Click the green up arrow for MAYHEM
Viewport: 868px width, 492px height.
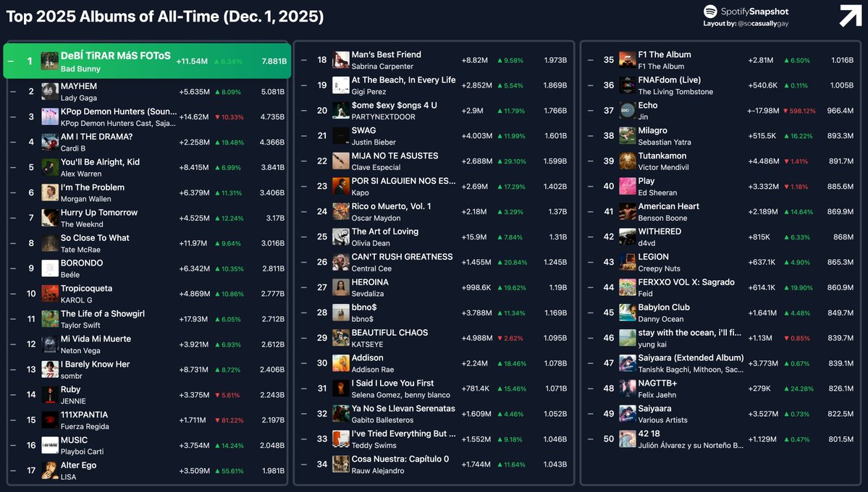click(217, 92)
